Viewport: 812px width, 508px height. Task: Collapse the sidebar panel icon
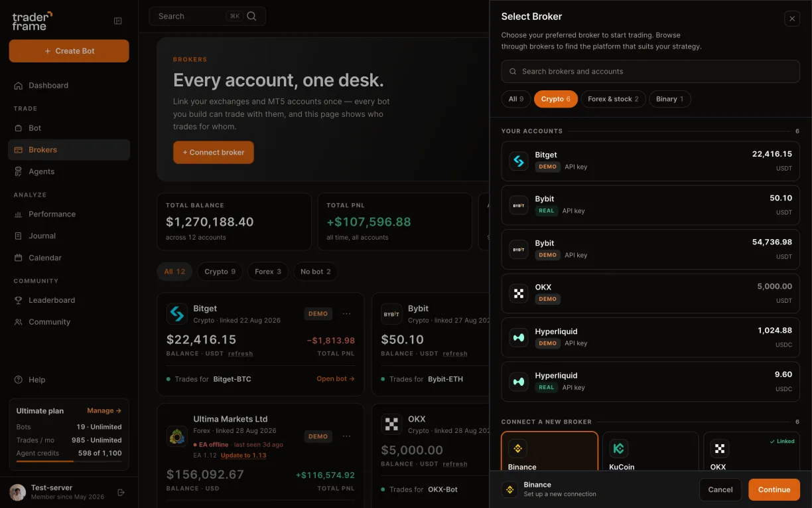click(118, 21)
